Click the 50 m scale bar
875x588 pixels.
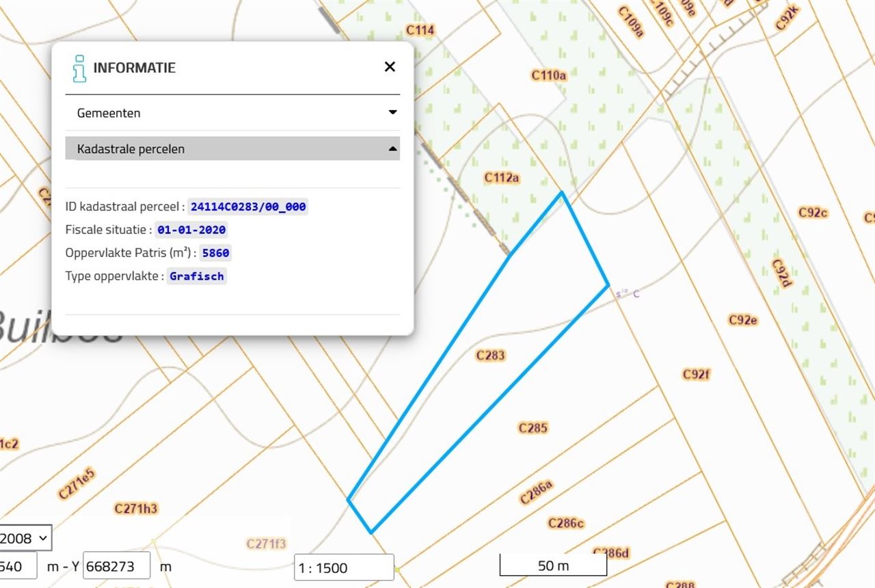553,565
